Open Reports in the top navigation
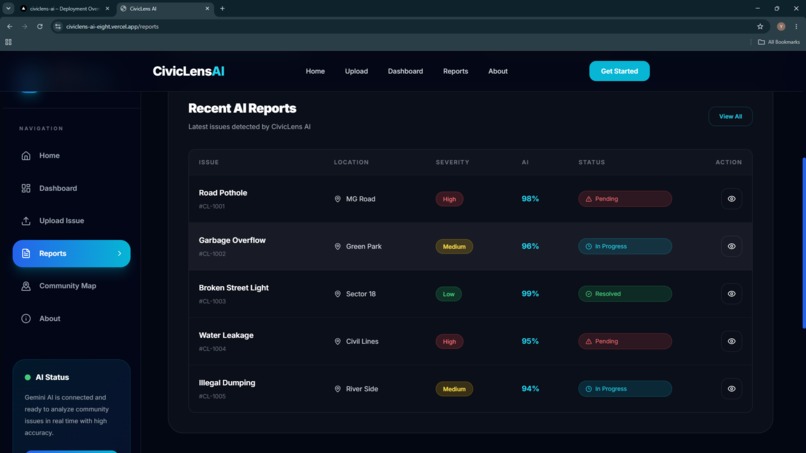Screen dimensions: 806x453 point(455,71)
